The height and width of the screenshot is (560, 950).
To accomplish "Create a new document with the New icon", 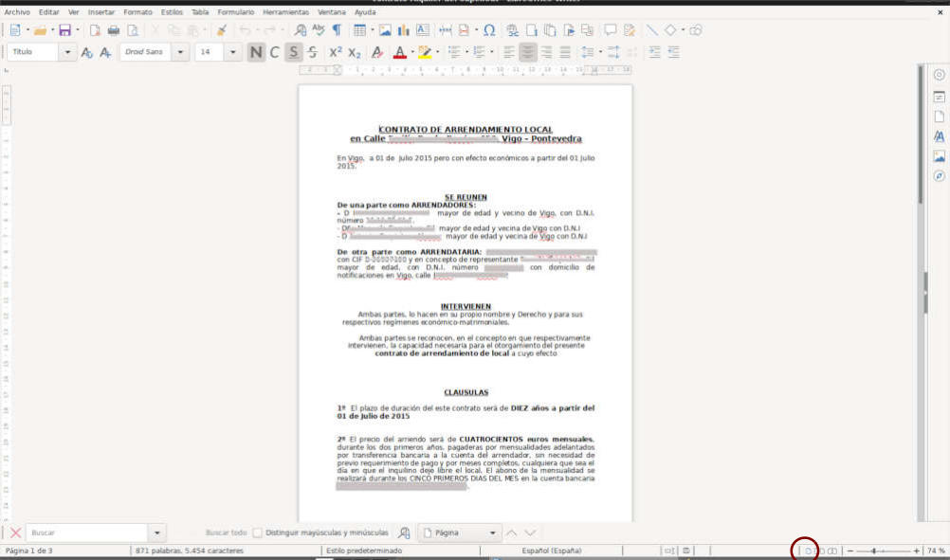I will point(15,30).
